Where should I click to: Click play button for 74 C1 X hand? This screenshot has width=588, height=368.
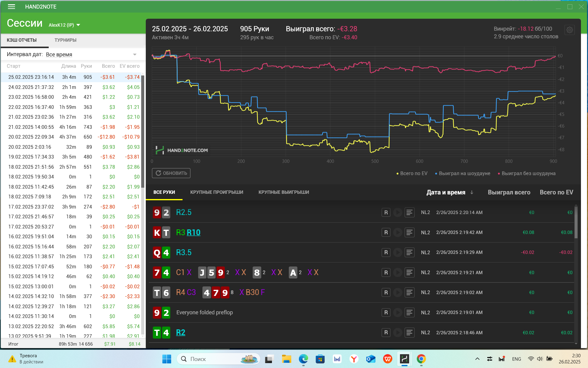(398, 272)
